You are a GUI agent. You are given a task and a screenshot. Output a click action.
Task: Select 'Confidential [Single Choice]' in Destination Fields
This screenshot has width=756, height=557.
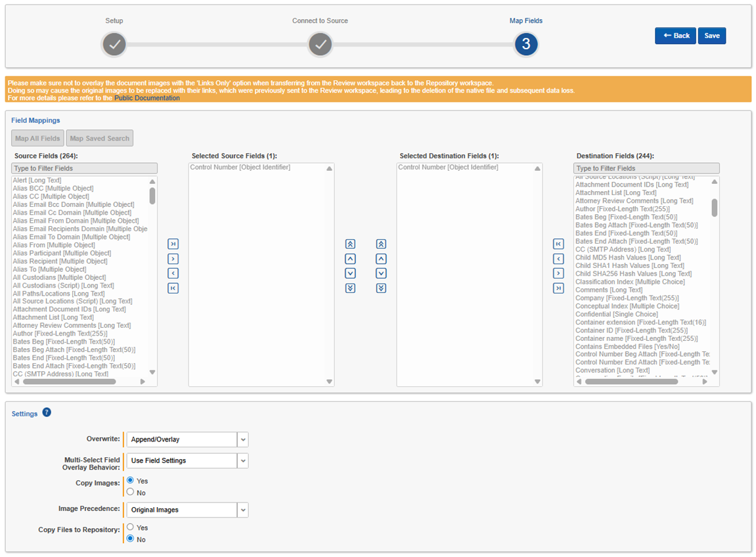point(617,315)
